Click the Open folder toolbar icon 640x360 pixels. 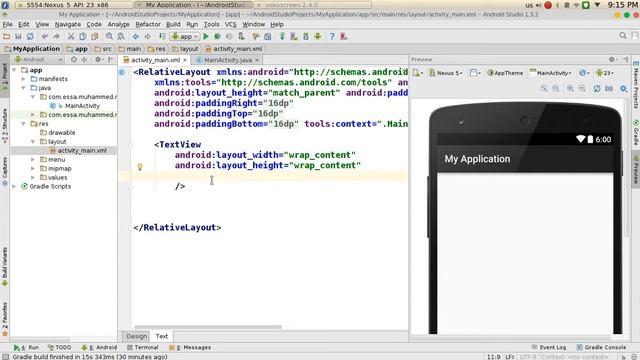pyautogui.click(x=7, y=36)
